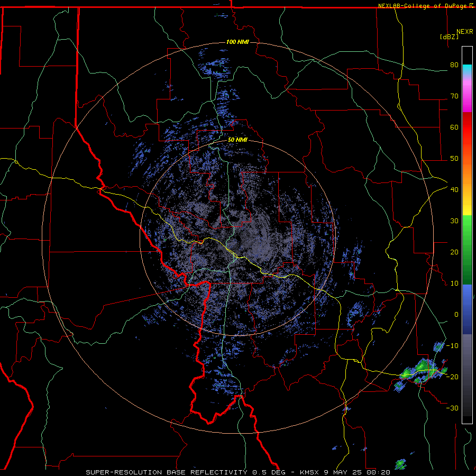Click the radar site center with gray clutter
This screenshot has height=476, width=476.
click(237, 239)
